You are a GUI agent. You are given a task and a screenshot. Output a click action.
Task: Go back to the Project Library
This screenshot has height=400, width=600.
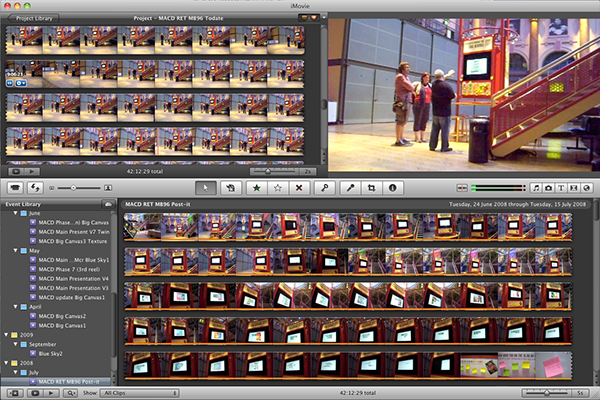(33, 18)
